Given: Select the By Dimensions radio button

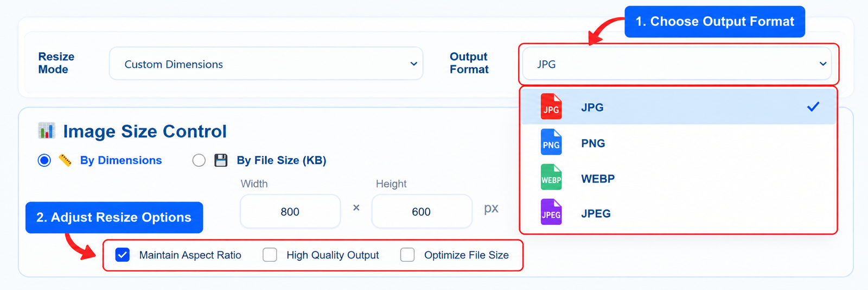Looking at the screenshot, I should 44,160.
